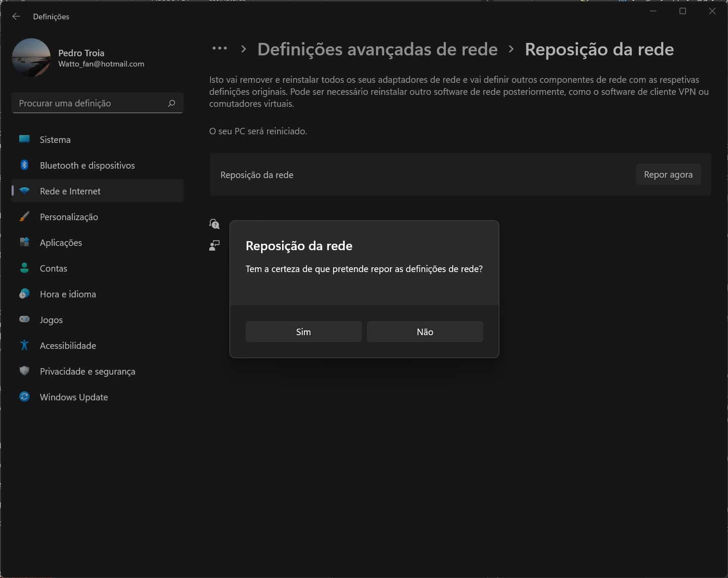Open Hora e idioma settings
The width and height of the screenshot is (728, 578).
click(x=68, y=294)
